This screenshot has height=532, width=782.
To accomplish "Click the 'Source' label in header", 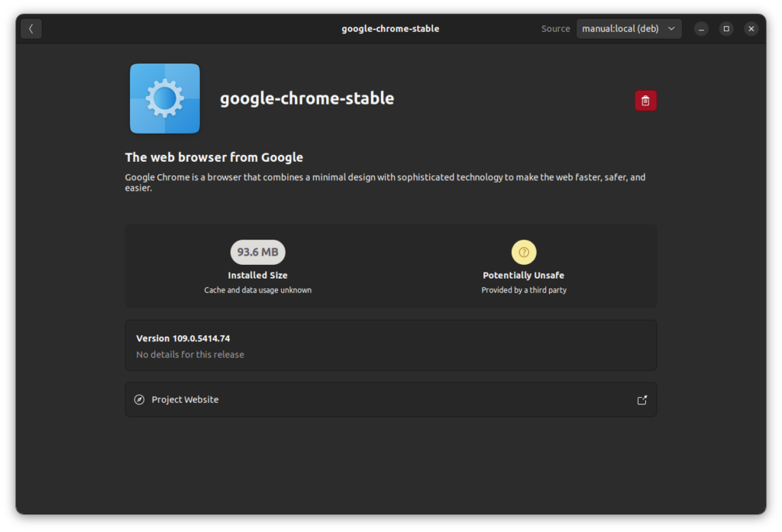I will (x=556, y=29).
